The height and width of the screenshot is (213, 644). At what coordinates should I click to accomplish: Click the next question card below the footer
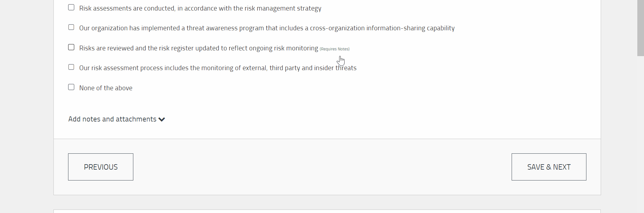click(x=327, y=211)
